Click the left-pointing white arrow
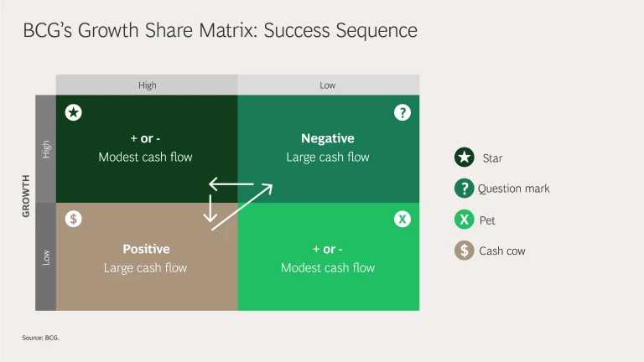The image size is (644, 362). (x=231, y=184)
